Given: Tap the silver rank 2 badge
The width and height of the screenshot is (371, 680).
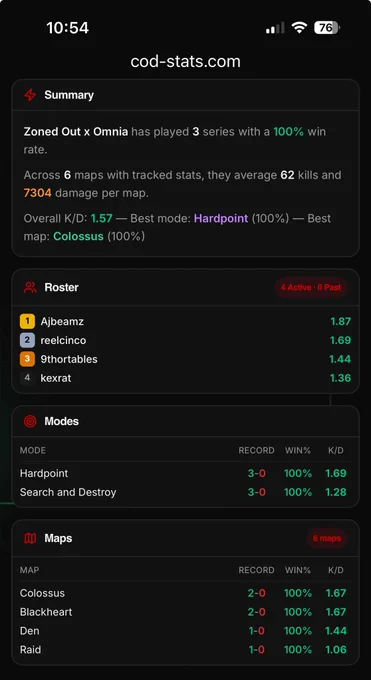Looking at the screenshot, I should pos(27,340).
